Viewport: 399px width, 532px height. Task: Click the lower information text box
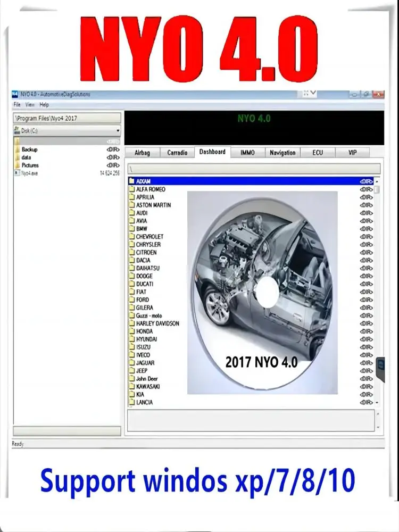coord(251,420)
